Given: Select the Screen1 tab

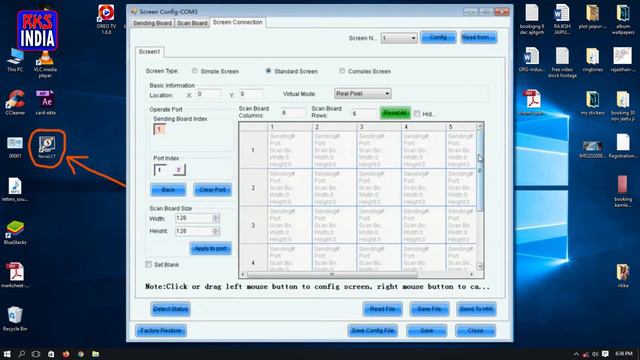Looking at the screenshot, I should [149, 52].
